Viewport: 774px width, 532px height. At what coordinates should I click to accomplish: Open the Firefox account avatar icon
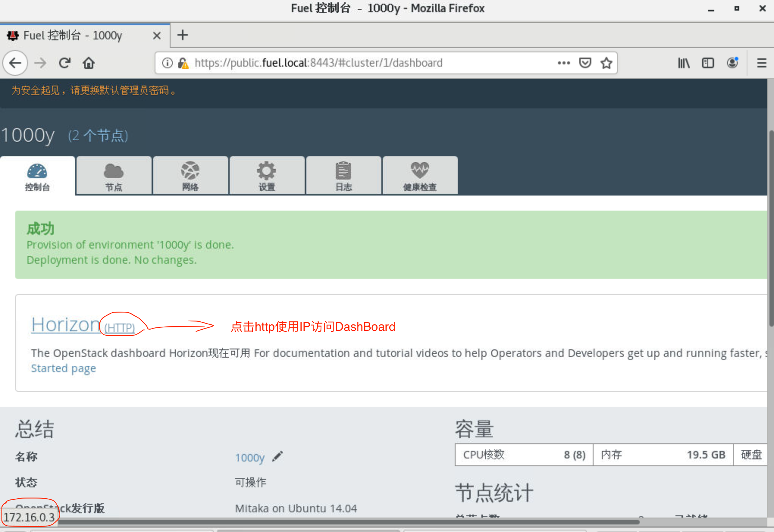coord(732,63)
